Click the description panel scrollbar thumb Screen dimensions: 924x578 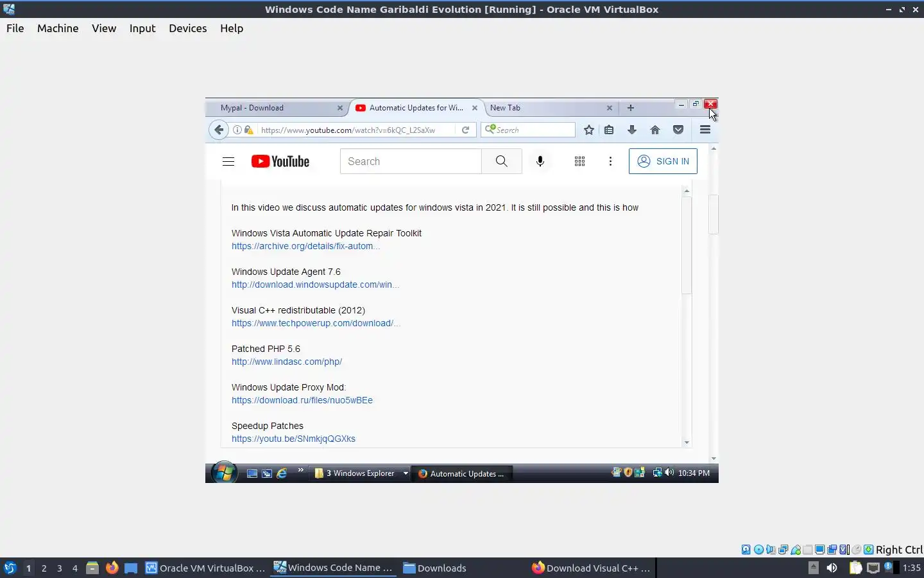(687, 245)
